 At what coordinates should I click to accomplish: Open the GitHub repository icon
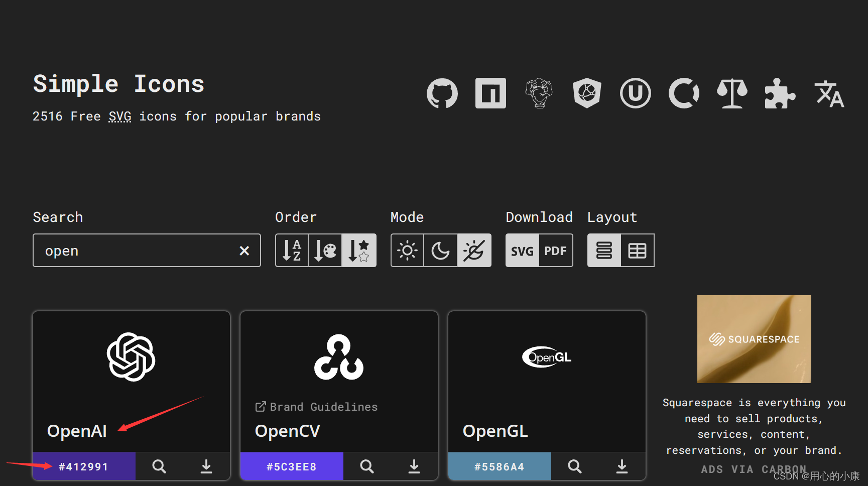(x=442, y=93)
